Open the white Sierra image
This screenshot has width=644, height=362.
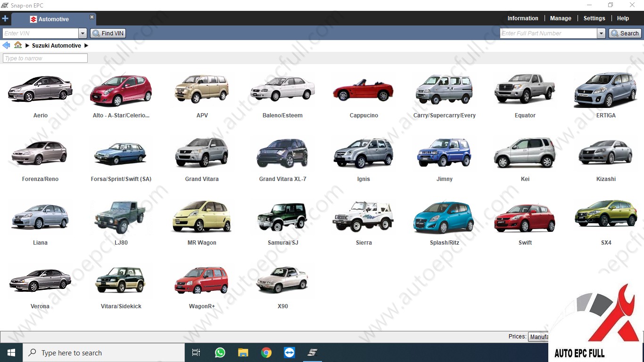(363, 217)
